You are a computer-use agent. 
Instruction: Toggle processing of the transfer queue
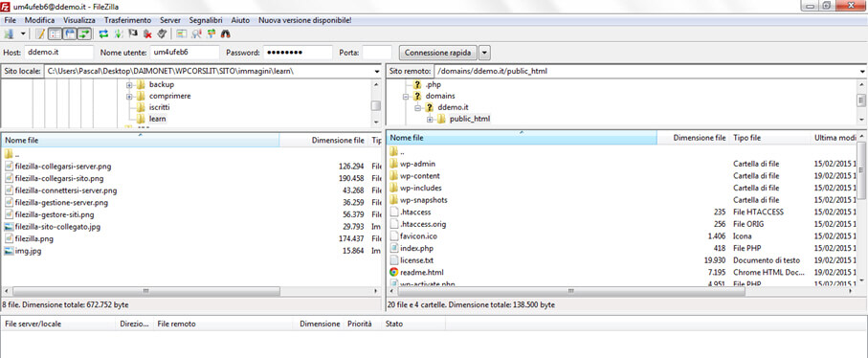tap(119, 34)
